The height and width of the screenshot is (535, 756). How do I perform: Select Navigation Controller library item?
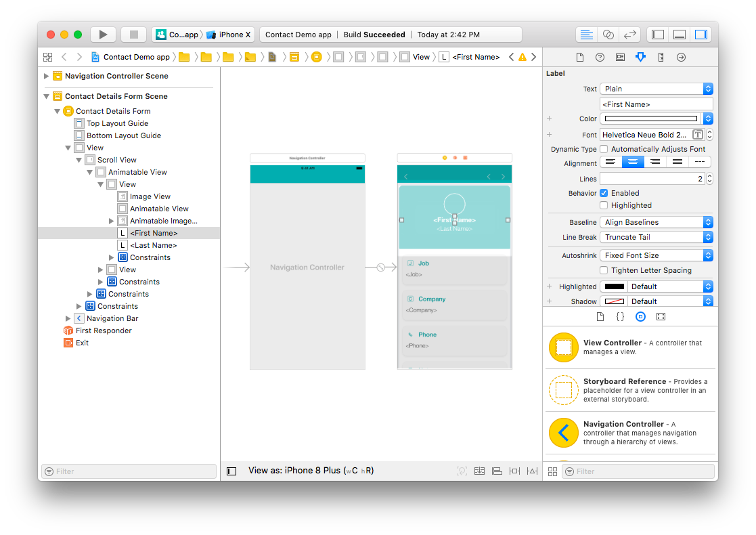click(630, 433)
